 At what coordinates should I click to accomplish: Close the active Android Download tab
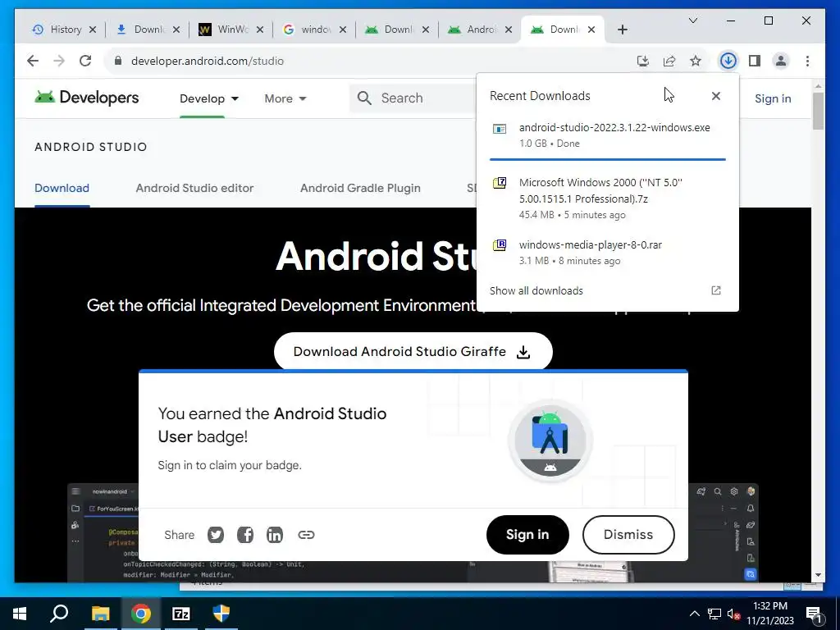tap(591, 30)
